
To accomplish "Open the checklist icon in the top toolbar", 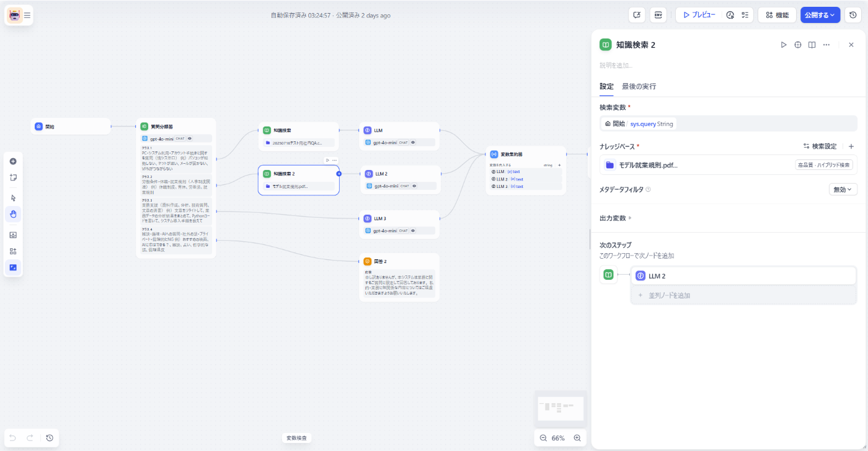I will pyautogui.click(x=745, y=15).
